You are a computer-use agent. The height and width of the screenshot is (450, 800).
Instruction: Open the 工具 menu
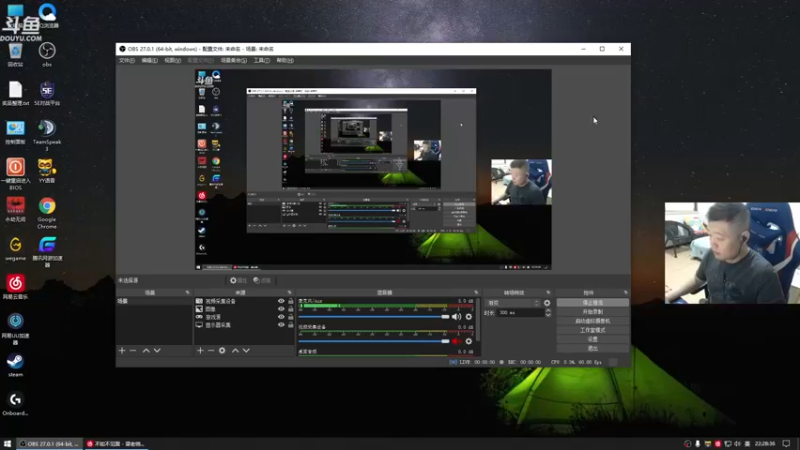click(x=262, y=60)
